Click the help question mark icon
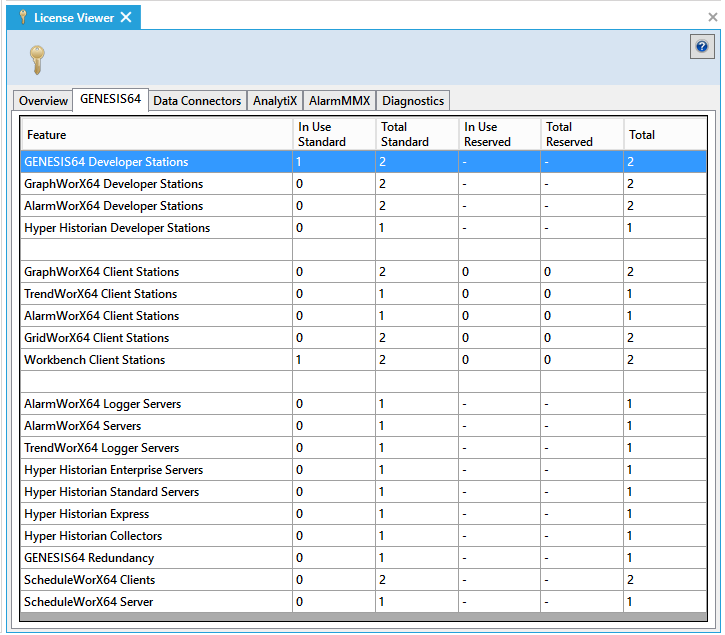 pyautogui.click(x=702, y=47)
